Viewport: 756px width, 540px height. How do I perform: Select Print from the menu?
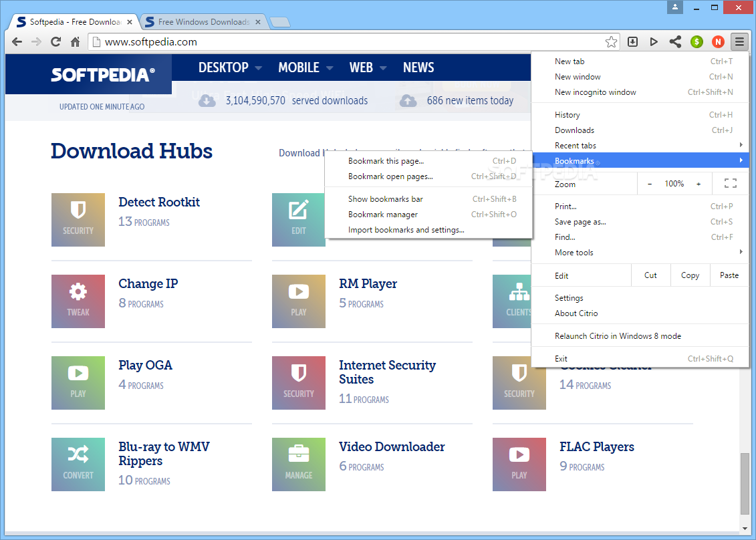pyautogui.click(x=640, y=207)
